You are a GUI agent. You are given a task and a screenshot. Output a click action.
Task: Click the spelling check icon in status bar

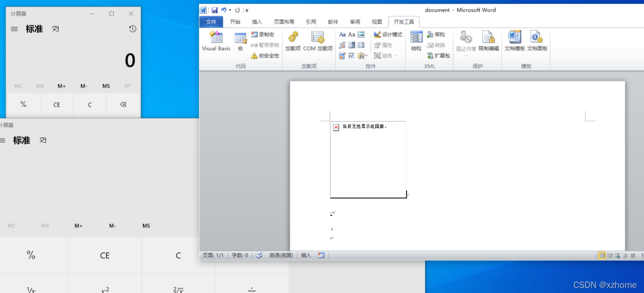coord(259,255)
